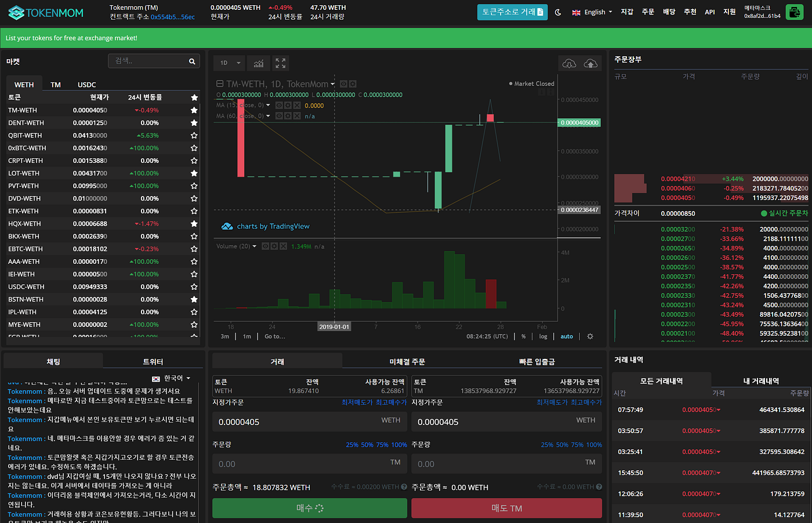Favorite the QBIT-WETH pair star
Image resolution: width=812 pixels, height=523 pixels.
point(194,136)
